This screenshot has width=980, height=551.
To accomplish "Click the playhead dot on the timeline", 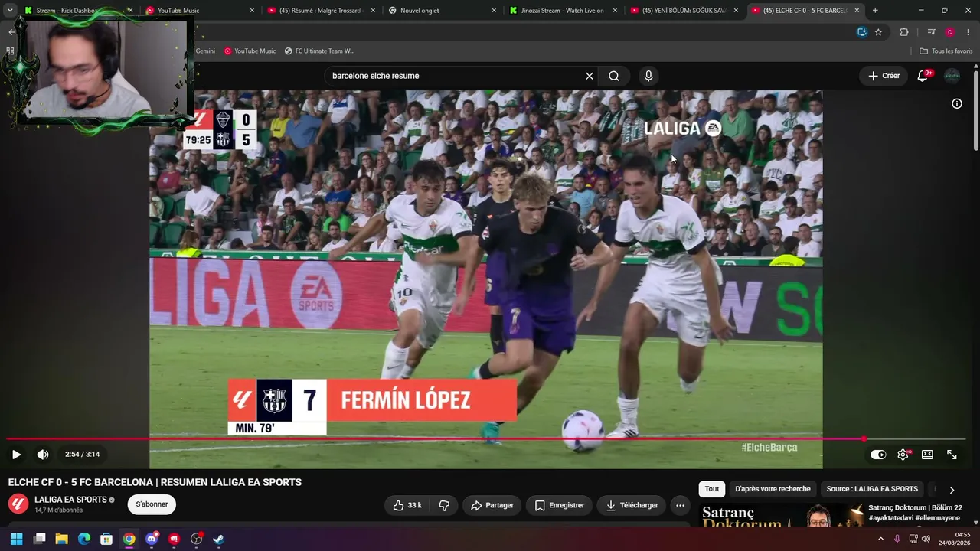I will pyautogui.click(x=864, y=439).
